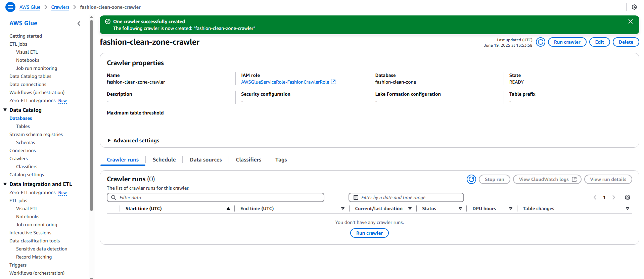Go to previous page of crawler runs

[x=595, y=197]
